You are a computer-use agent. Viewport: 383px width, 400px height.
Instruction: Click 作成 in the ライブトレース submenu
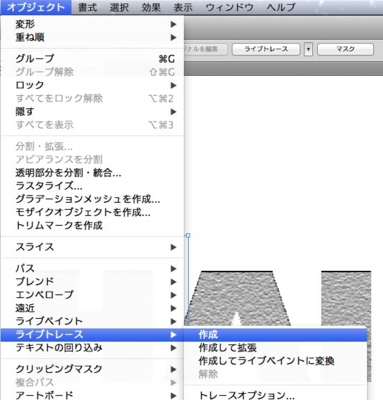click(275, 334)
